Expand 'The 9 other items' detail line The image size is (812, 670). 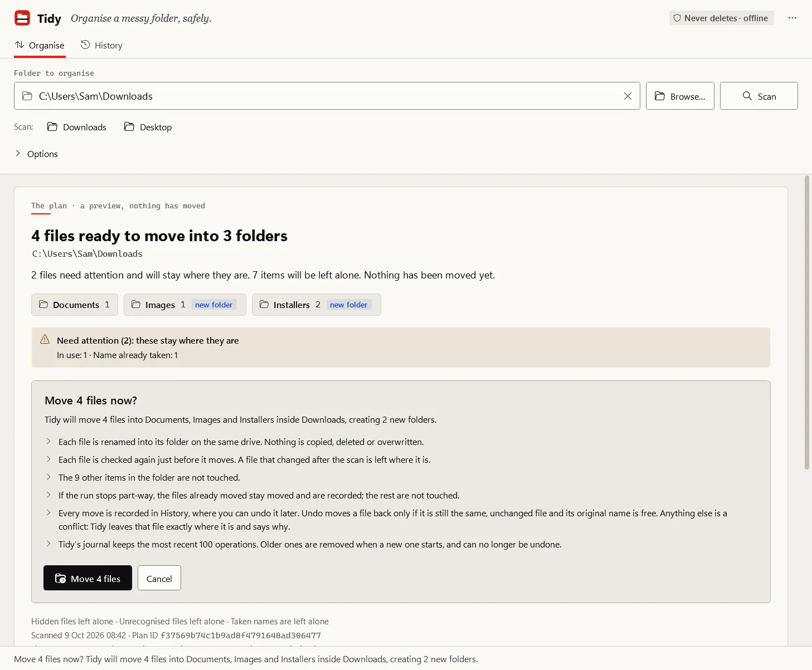pyautogui.click(x=149, y=478)
